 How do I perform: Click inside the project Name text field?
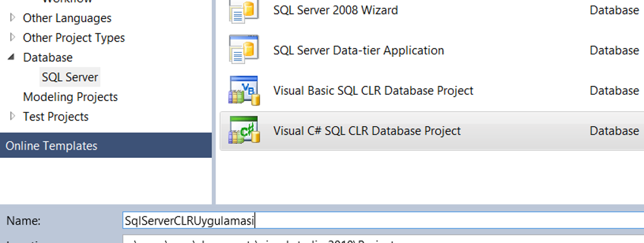tap(383, 221)
